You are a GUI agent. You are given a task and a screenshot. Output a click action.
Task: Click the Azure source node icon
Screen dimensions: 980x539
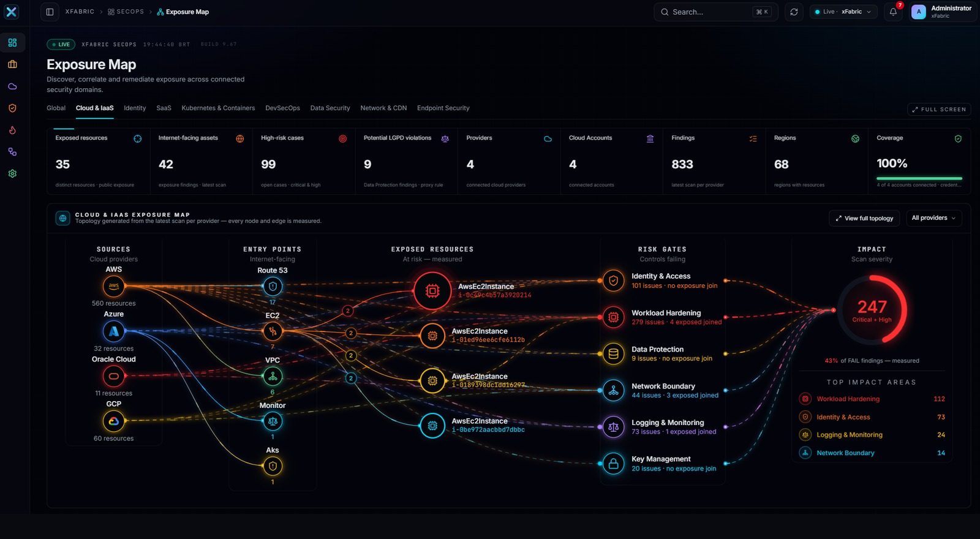[114, 331]
